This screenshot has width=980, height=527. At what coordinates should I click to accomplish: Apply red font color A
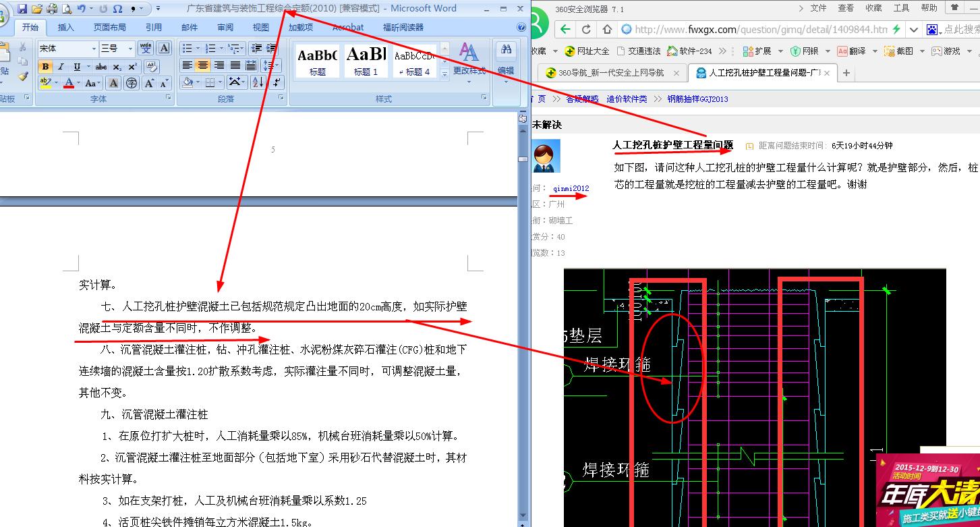69,83
